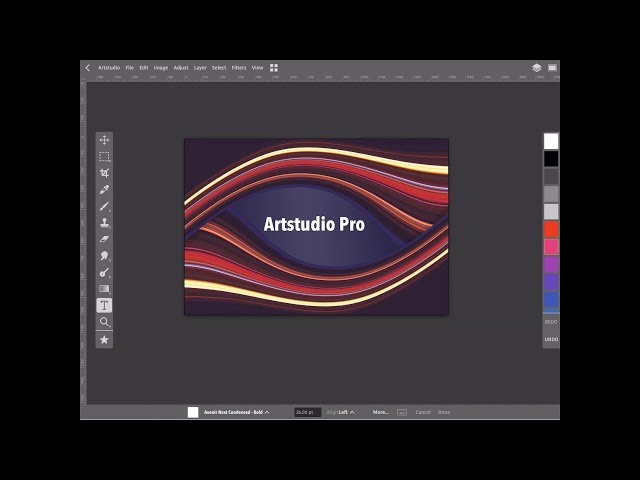Pick the blue color swatch
Screen dimensions: 640x480
tap(551, 299)
